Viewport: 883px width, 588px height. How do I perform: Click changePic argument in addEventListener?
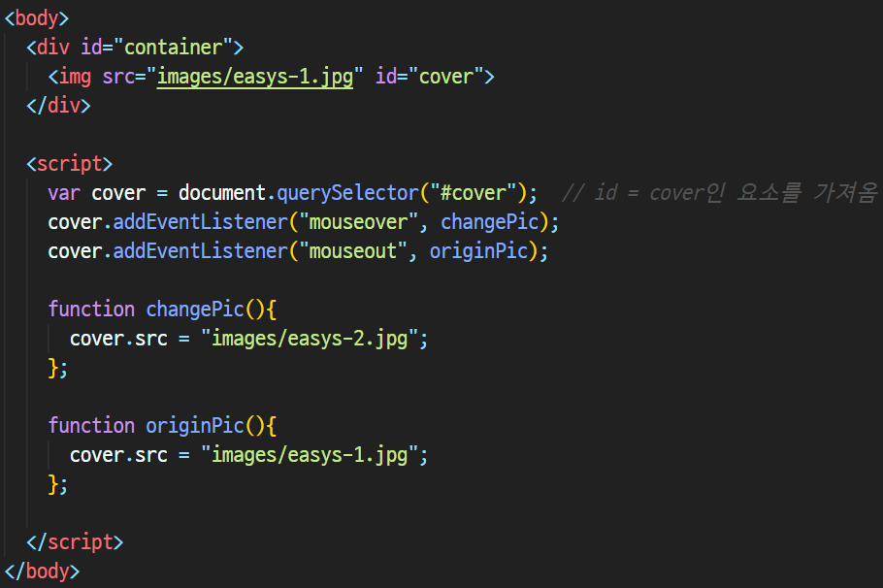tap(490, 222)
